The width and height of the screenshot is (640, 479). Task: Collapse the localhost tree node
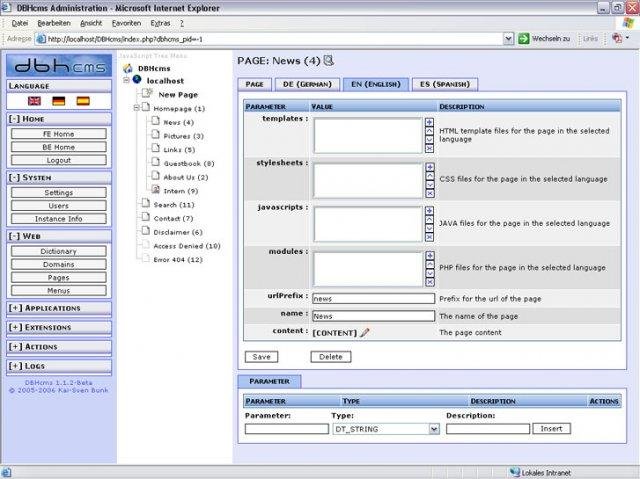pyautogui.click(x=127, y=80)
